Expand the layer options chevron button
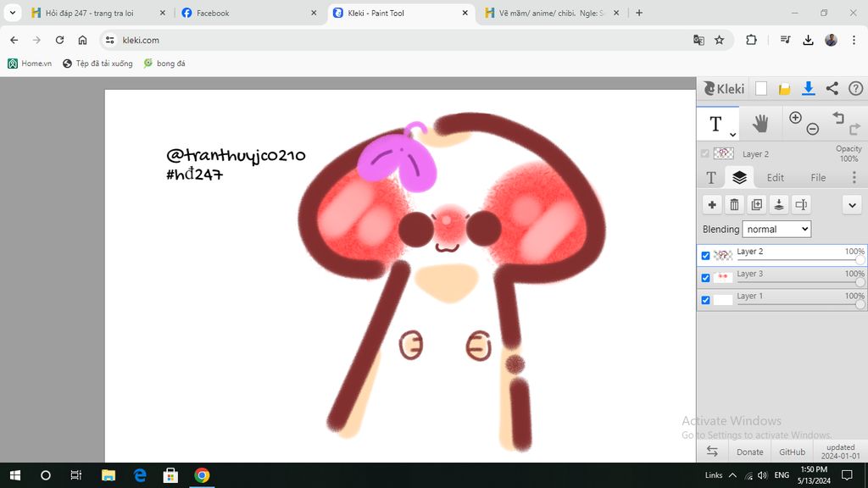Viewport: 868px width, 488px height. point(852,205)
